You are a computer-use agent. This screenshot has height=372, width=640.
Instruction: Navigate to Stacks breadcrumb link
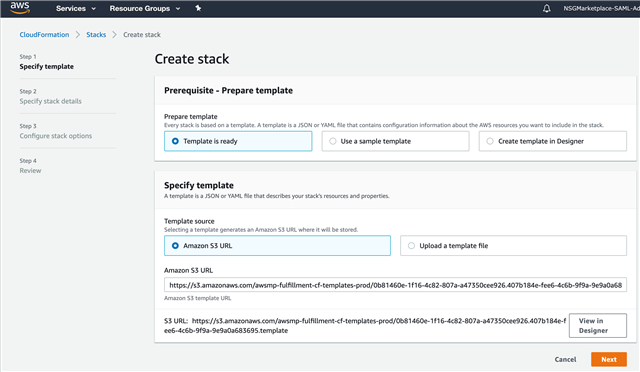click(x=96, y=35)
